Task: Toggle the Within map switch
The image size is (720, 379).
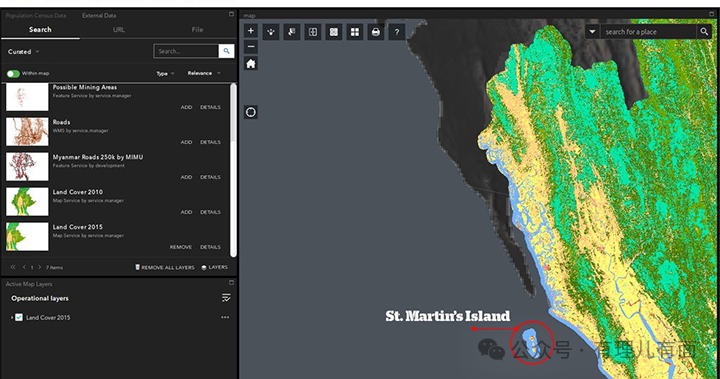Action: pyautogui.click(x=13, y=74)
